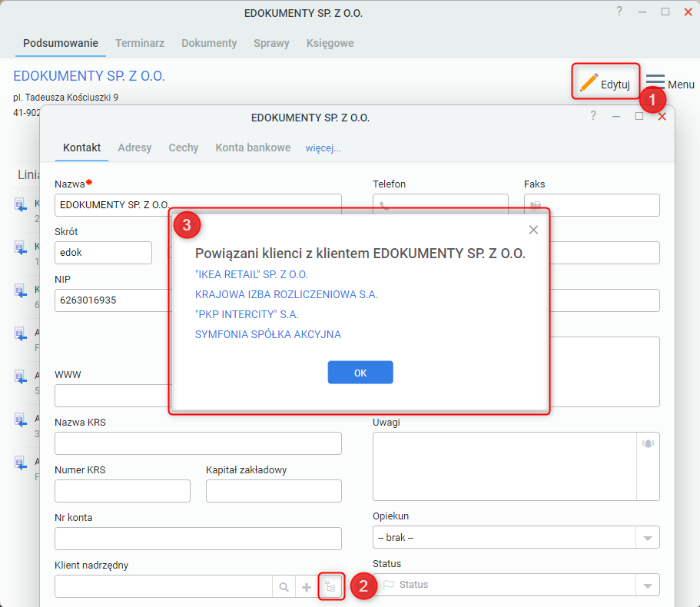This screenshot has height=607, width=700.
Task: Click the Edytuj pencil button
Action: [x=605, y=83]
